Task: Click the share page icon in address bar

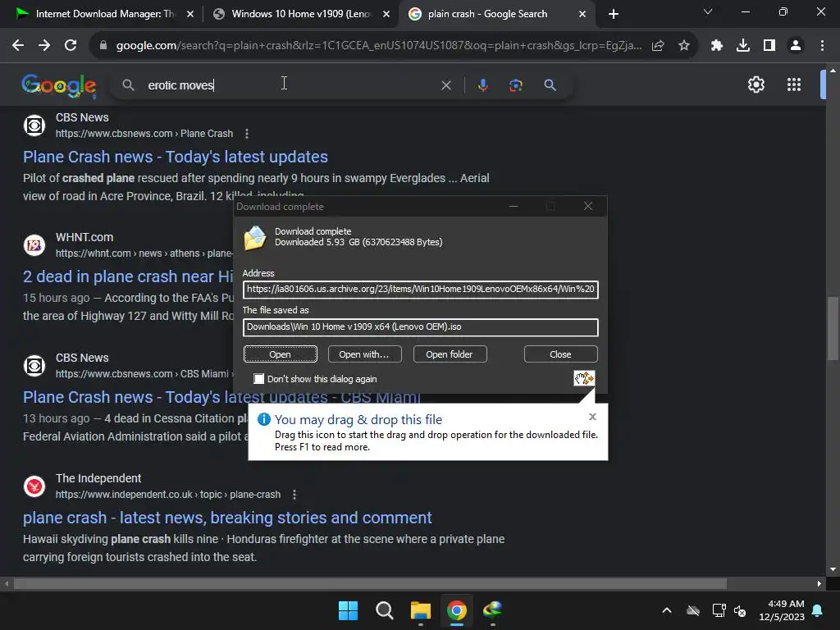Action: pyautogui.click(x=658, y=46)
